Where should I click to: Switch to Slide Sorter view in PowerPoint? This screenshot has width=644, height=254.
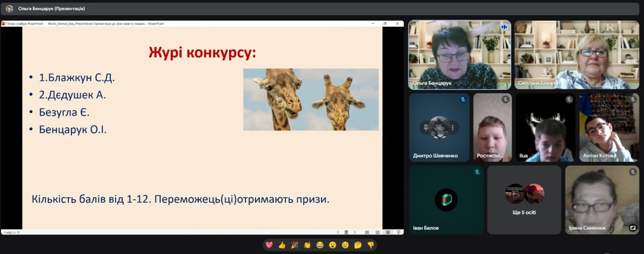pos(378,232)
